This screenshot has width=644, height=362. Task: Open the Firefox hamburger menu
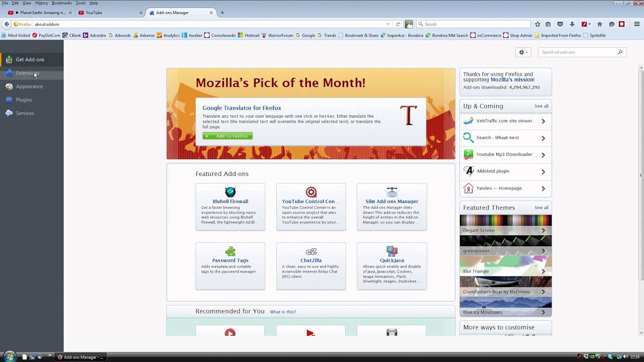pos(636,24)
